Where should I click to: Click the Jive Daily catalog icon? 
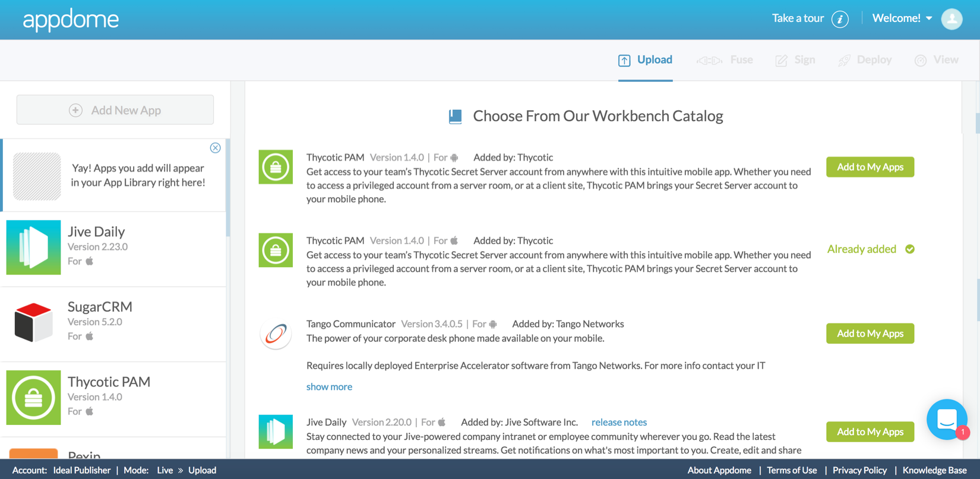coord(276,432)
